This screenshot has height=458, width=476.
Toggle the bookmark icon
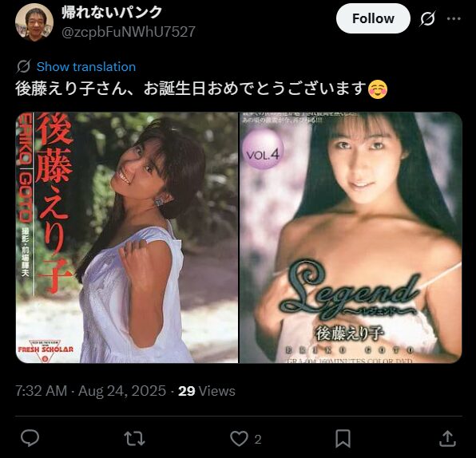coord(343,438)
